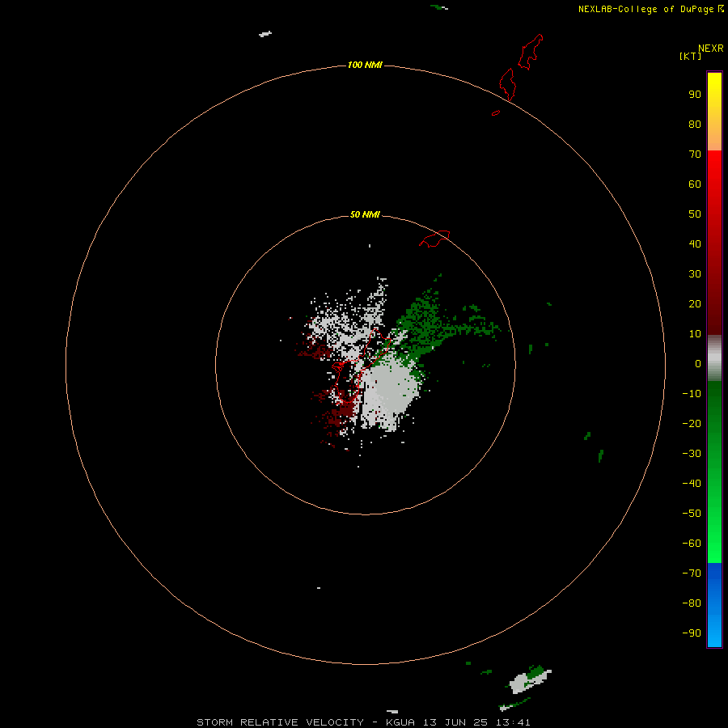Click the -50 value on velocity scale

pyautogui.click(x=692, y=514)
